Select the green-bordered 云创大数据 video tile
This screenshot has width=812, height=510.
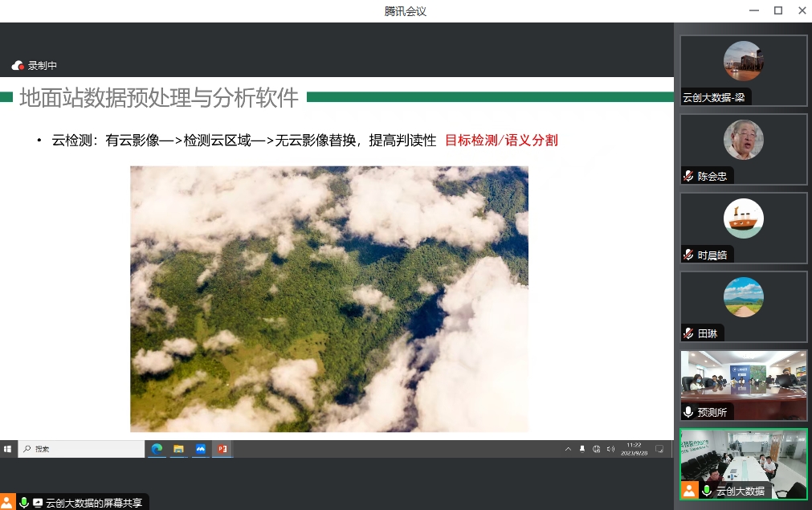pos(744,463)
